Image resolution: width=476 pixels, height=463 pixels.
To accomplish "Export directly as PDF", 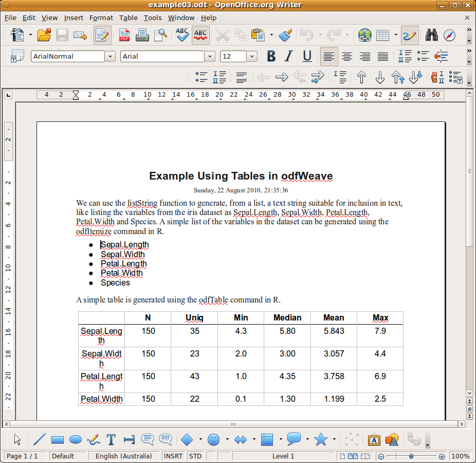I will (x=124, y=35).
